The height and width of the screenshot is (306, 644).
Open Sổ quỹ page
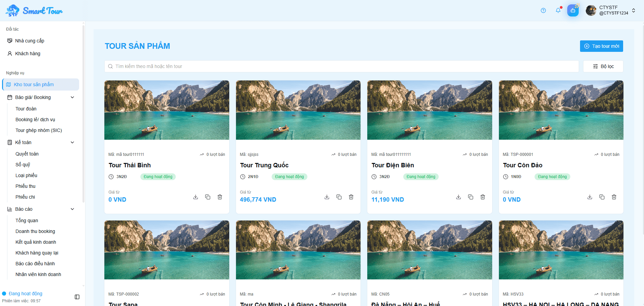point(23,165)
